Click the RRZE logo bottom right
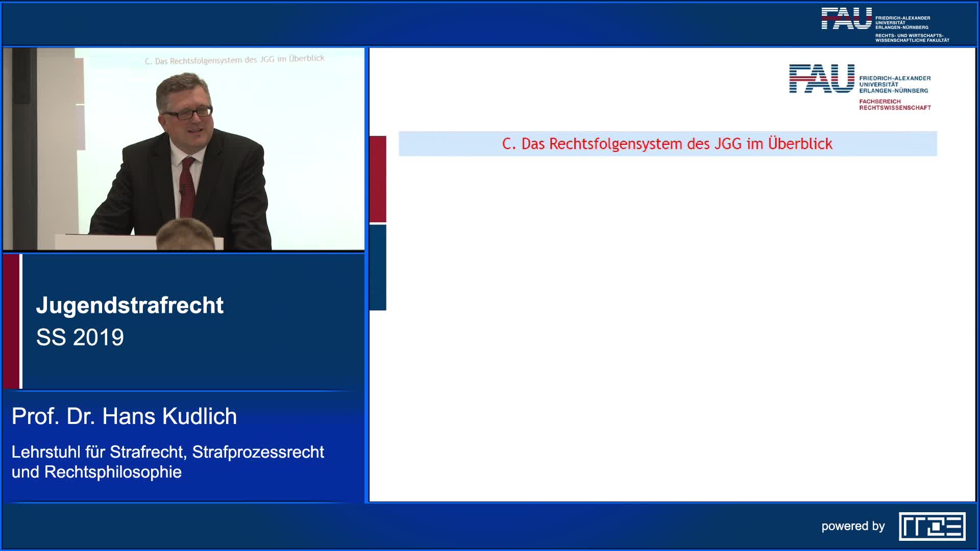980x551 pixels. (x=932, y=527)
